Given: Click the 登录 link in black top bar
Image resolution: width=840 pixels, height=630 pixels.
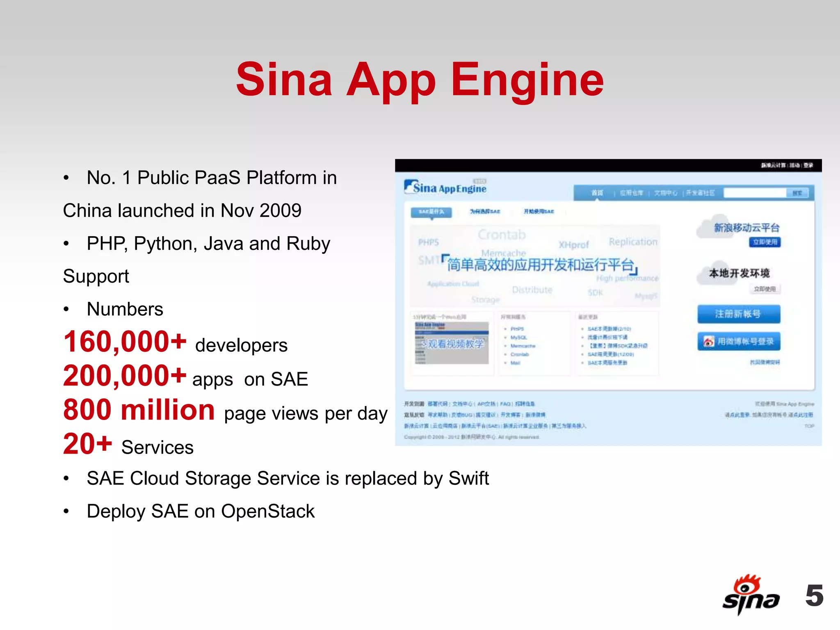Looking at the screenshot, I should click(x=808, y=165).
